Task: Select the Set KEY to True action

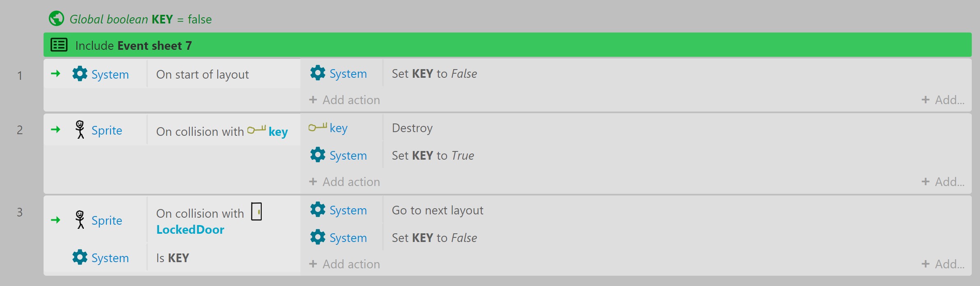Action: (x=433, y=156)
